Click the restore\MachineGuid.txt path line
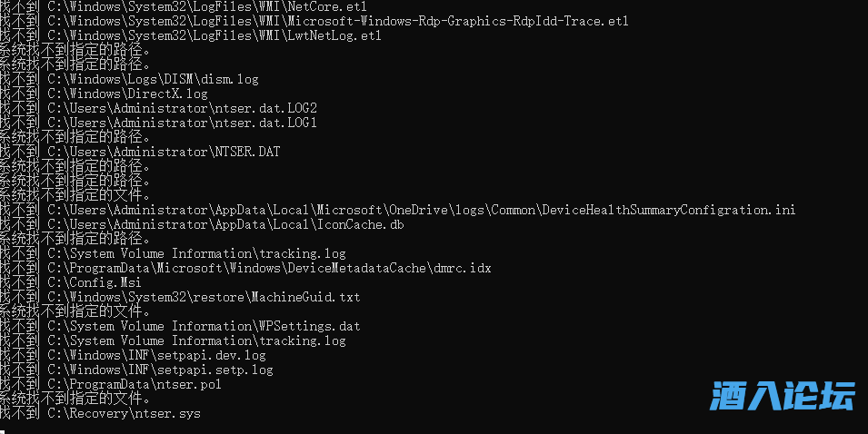The image size is (868, 434). point(179,297)
